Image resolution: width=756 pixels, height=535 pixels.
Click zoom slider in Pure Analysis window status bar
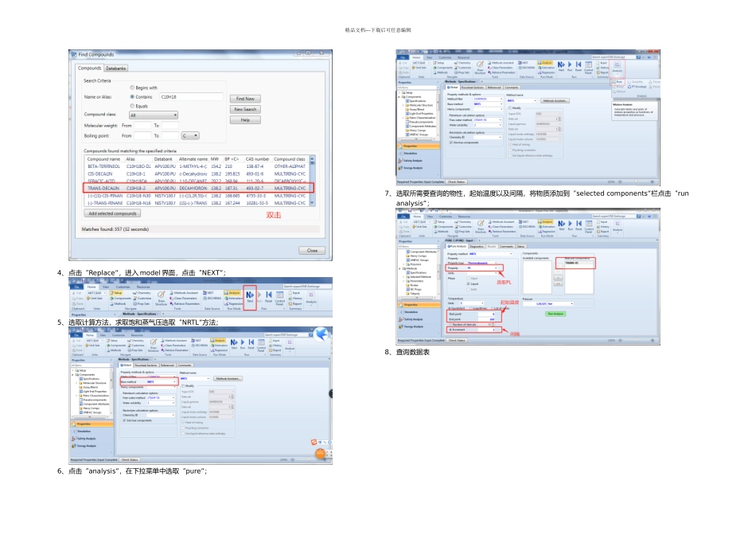[636, 341]
